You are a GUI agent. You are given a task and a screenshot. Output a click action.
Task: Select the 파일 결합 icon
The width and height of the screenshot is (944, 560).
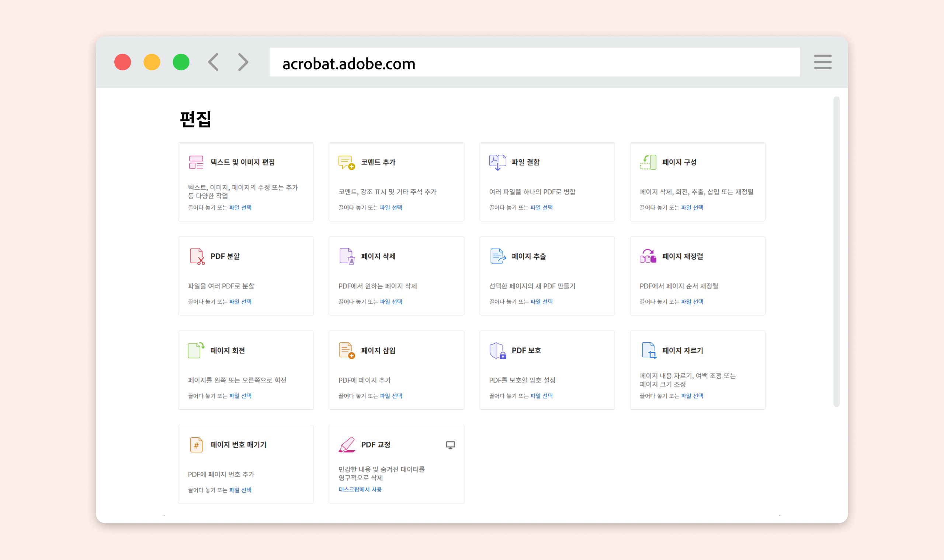[x=497, y=162]
